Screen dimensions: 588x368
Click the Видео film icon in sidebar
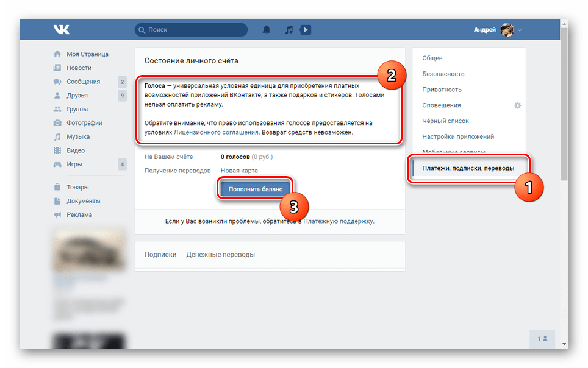57,150
